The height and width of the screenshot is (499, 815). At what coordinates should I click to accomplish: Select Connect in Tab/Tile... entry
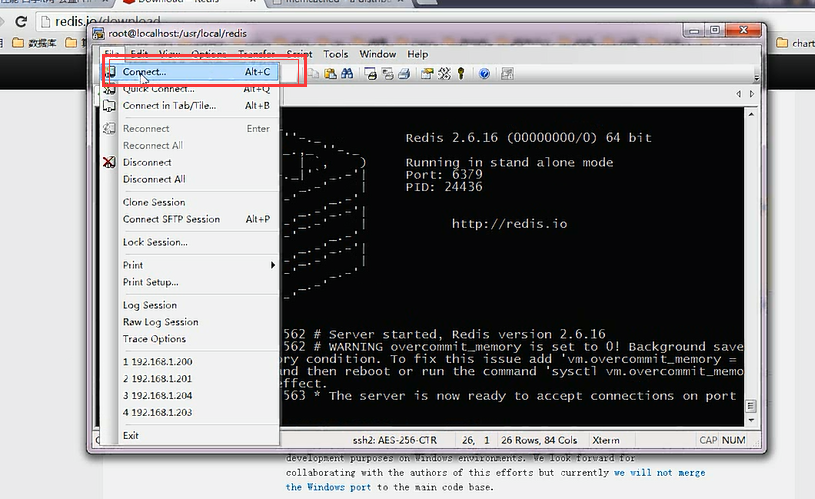tap(189, 106)
